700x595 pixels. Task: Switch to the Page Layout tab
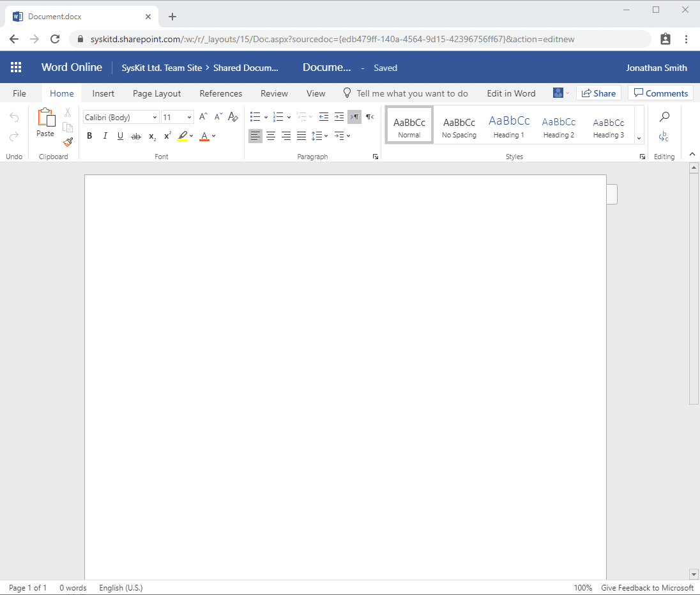156,93
